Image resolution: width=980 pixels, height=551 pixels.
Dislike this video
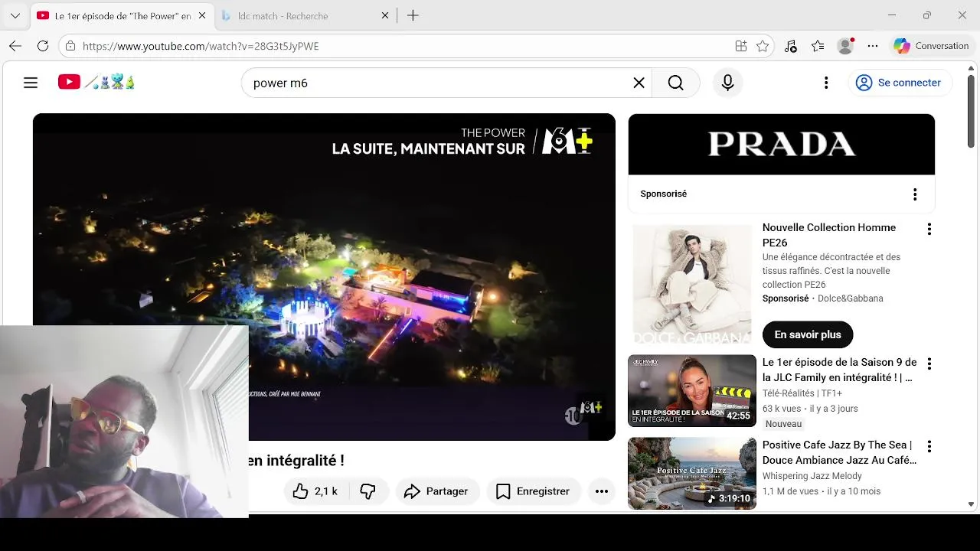[x=368, y=491]
